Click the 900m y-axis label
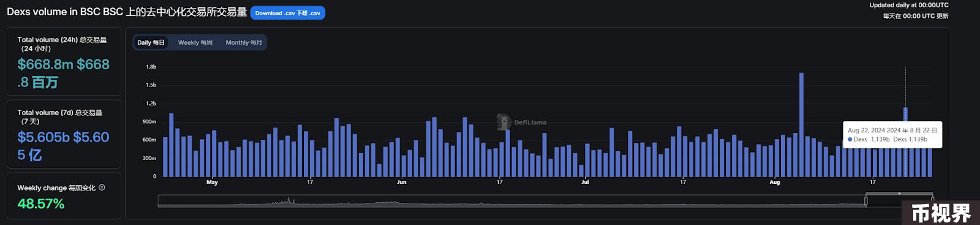980x225 pixels. click(149, 121)
